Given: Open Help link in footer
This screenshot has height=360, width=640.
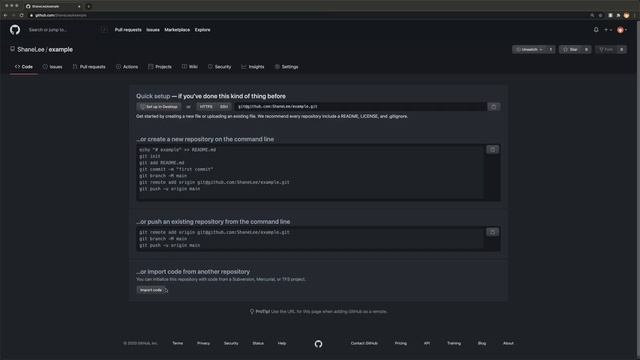Looking at the screenshot, I should click(x=282, y=343).
